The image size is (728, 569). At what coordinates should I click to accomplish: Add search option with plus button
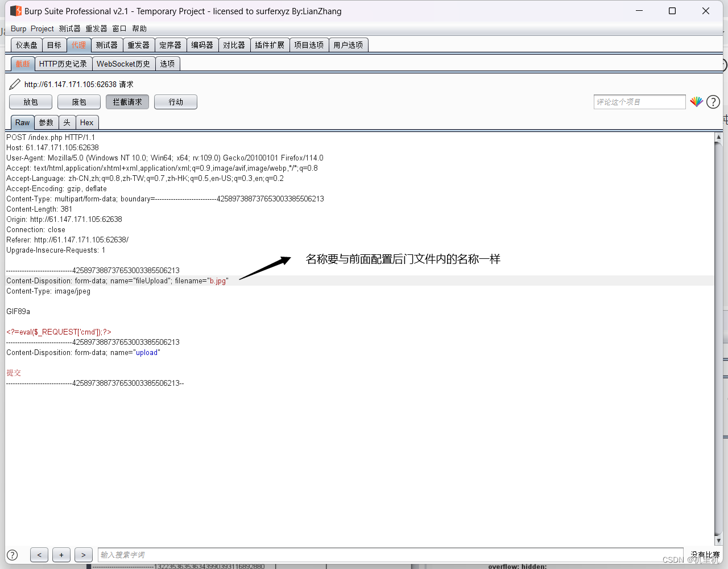pyautogui.click(x=61, y=555)
